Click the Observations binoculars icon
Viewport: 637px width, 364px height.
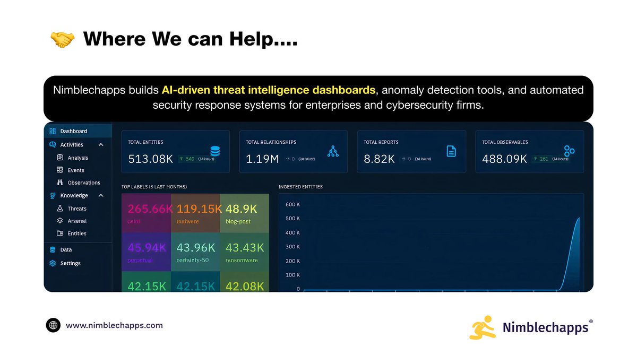(60, 183)
